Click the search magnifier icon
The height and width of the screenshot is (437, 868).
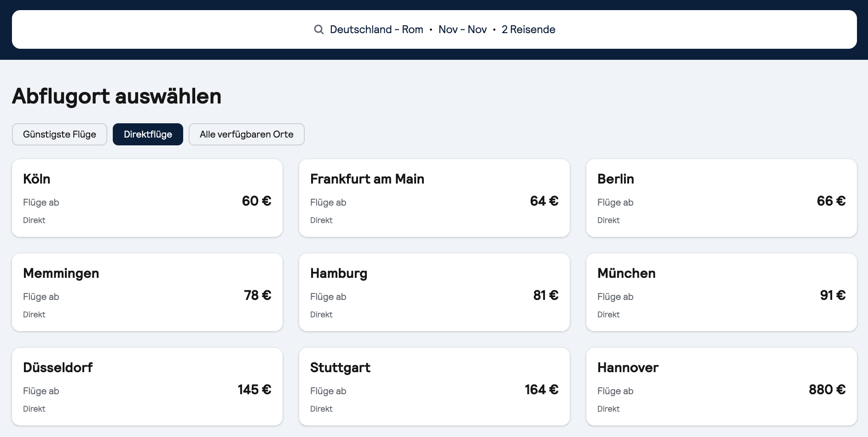coord(318,29)
